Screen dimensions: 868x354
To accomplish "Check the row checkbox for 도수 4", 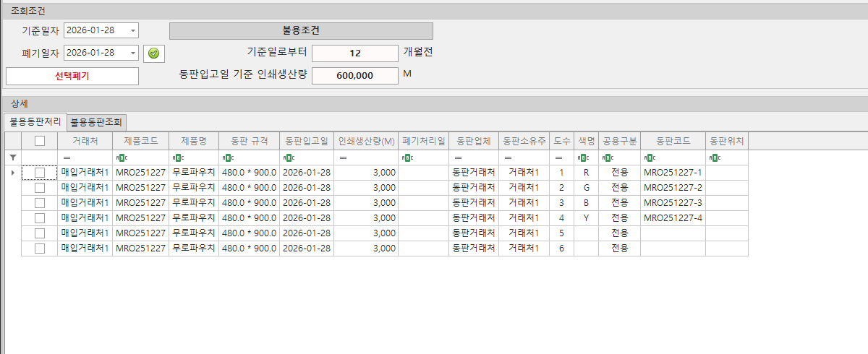I will click(x=40, y=218).
